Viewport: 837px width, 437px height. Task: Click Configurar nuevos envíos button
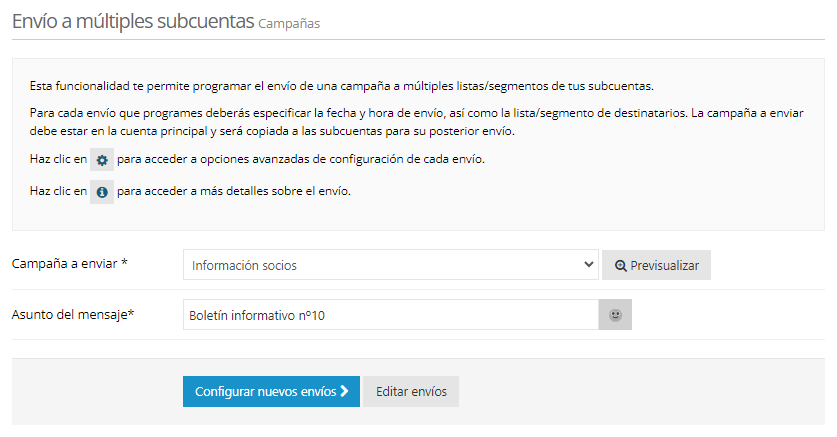[271, 392]
